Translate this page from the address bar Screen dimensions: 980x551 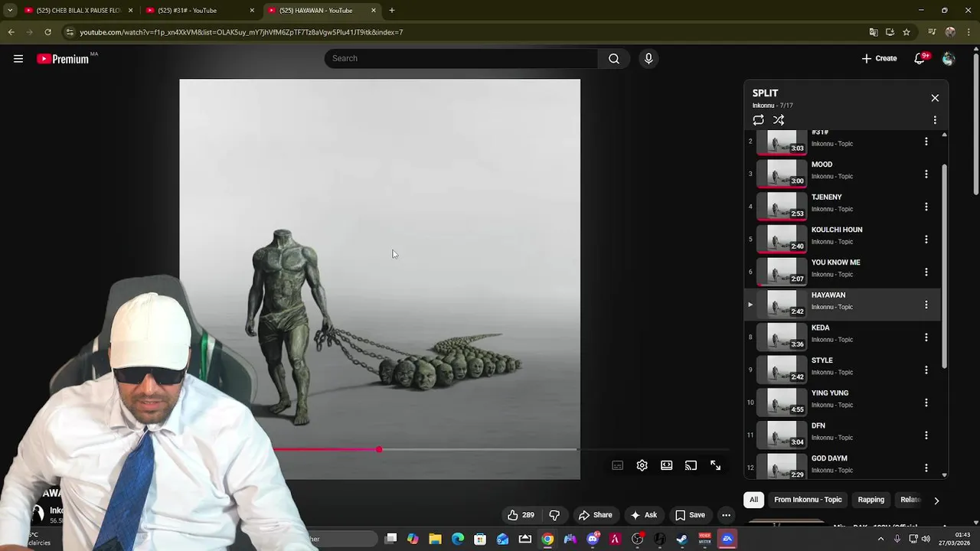pyautogui.click(x=874, y=32)
